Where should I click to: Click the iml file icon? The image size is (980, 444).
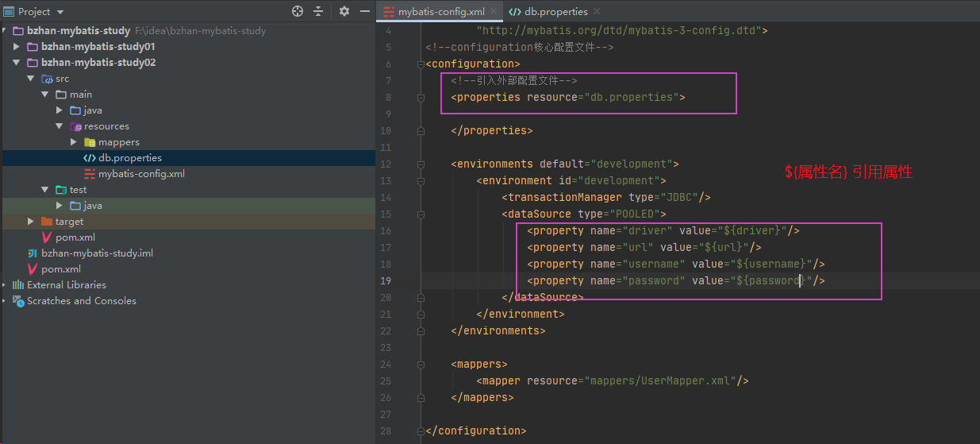pos(33,253)
